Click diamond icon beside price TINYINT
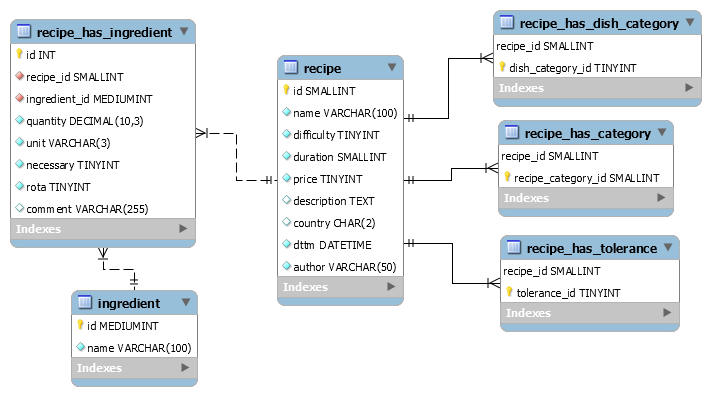 point(287,177)
